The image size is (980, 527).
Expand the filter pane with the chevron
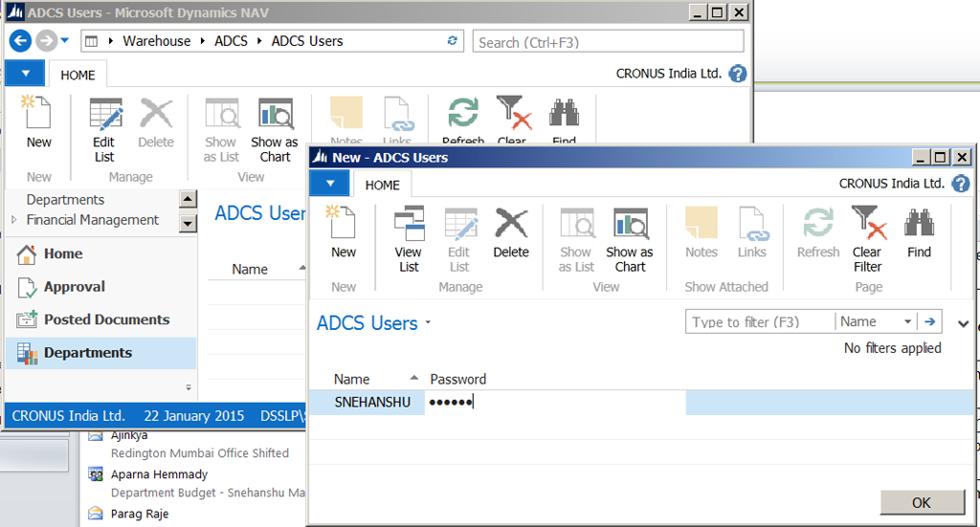pyautogui.click(x=963, y=323)
